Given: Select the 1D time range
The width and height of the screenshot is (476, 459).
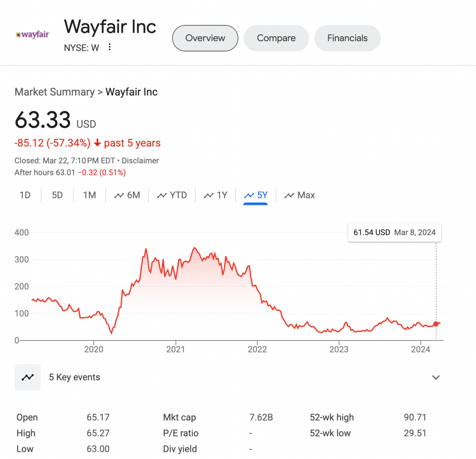Looking at the screenshot, I should (25, 195).
